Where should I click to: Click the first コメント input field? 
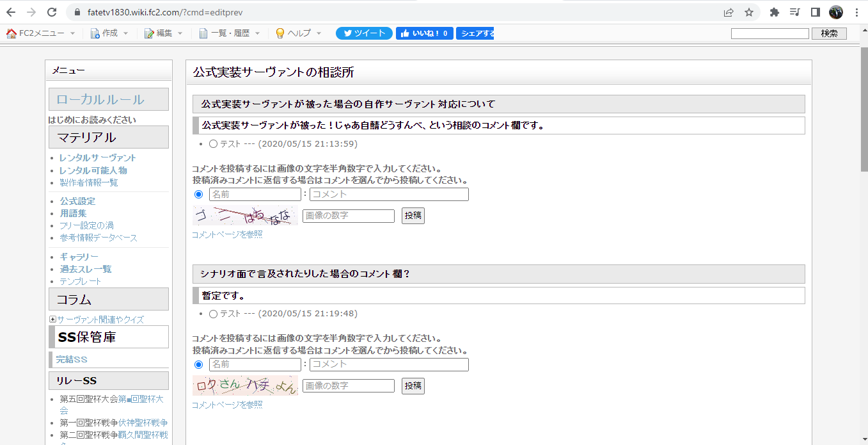pyautogui.click(x=389, y=194)
